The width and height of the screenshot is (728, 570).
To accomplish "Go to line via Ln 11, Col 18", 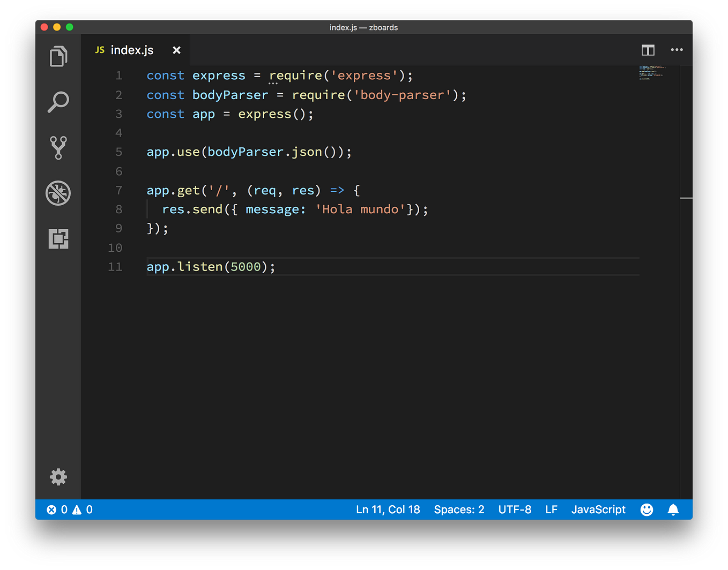I will pyautogui.click(x=388, y=509).
